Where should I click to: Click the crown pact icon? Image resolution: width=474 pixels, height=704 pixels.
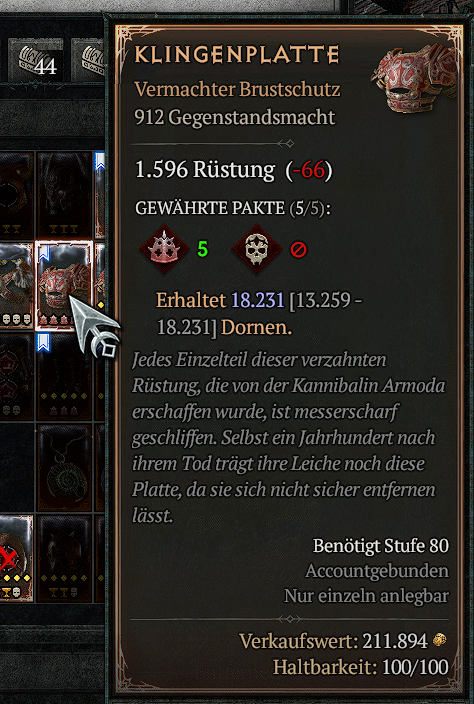(x=164, y=249)
